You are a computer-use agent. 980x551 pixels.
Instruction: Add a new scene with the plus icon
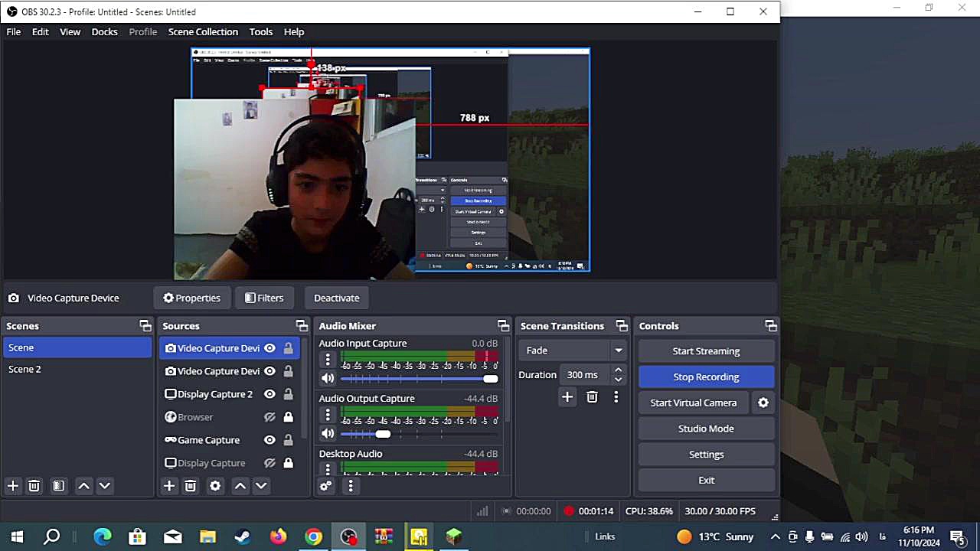point(12,486)
